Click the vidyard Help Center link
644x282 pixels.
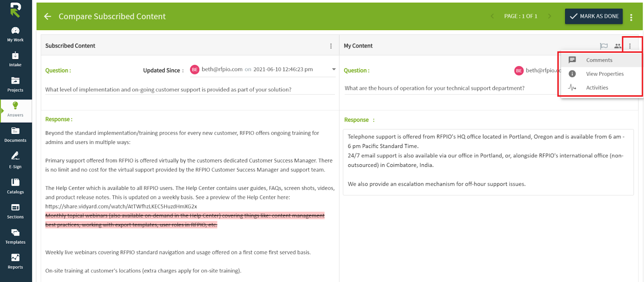pyautogui.click(x=121, y=206)
